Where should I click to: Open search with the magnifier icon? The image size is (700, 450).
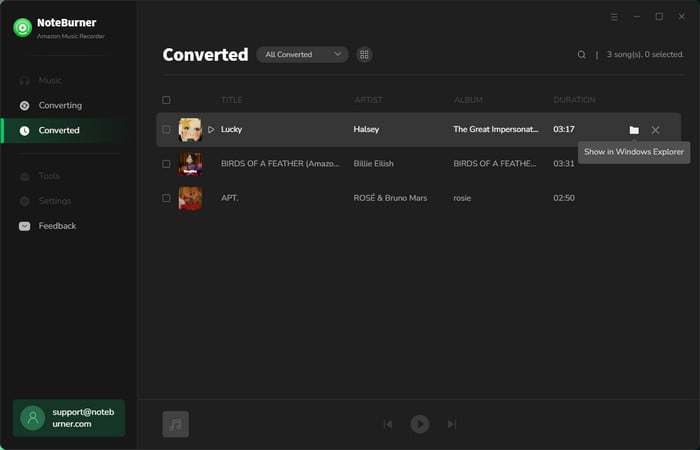pyautogui.click(x=582, y=55)
